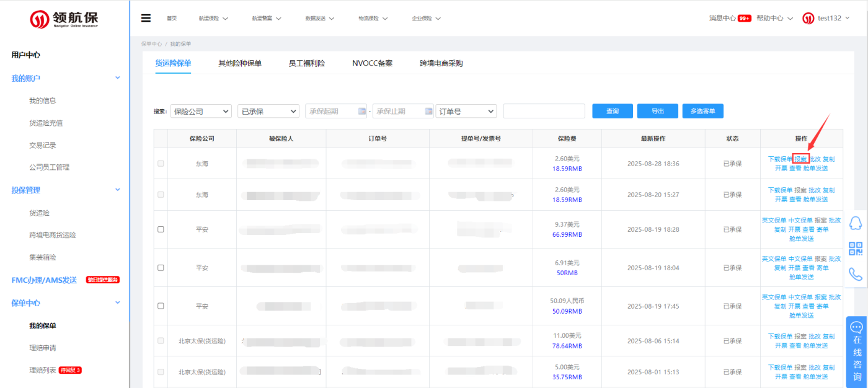Switch to NVOCC备案 tab
The image size is (868, 388).
(x=373, y=63)
